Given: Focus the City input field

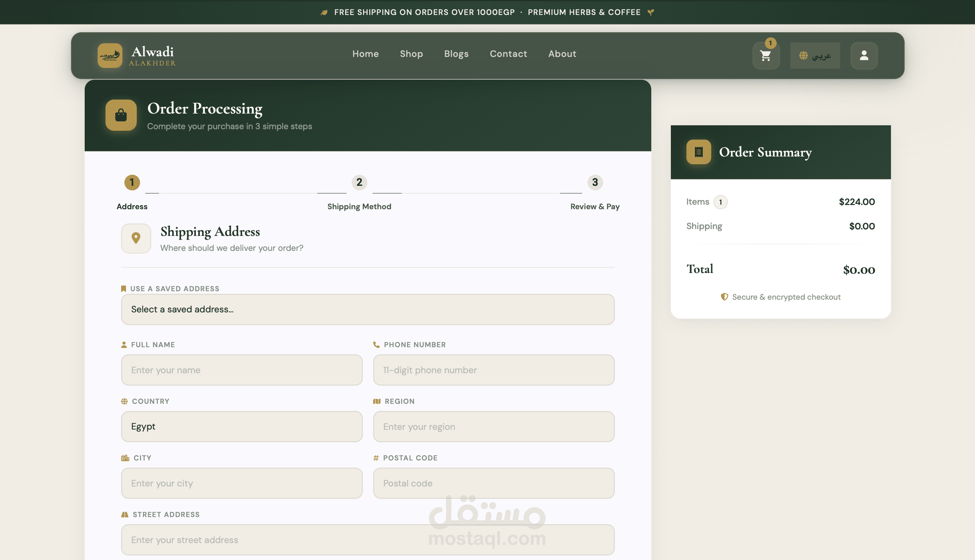Looking at the screenshot, I should (x=242, y=483).
